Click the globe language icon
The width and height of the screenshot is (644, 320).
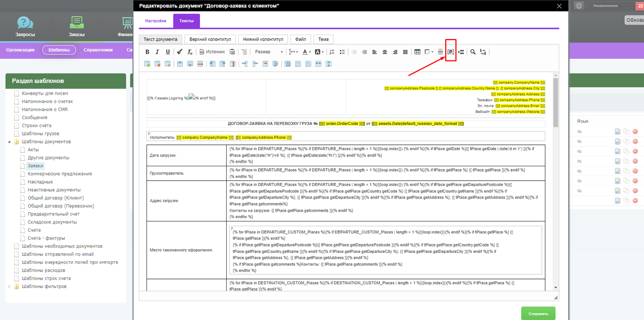579,6
